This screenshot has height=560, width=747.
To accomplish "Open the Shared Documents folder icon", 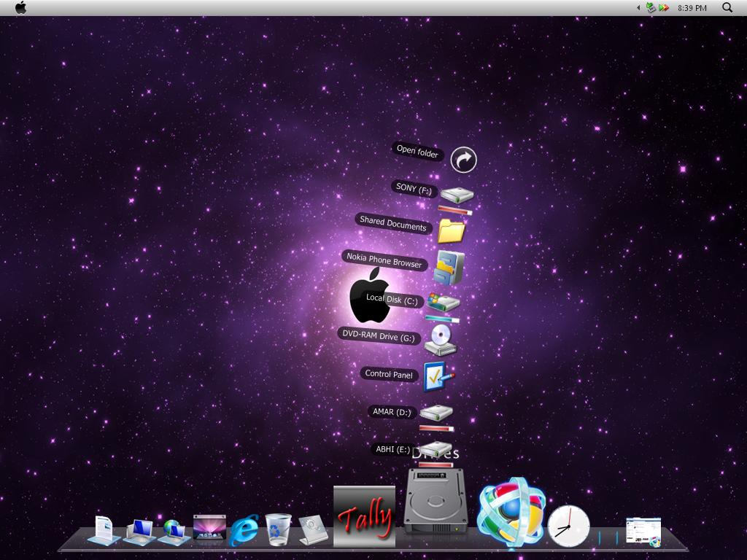I will pos(451,231).
